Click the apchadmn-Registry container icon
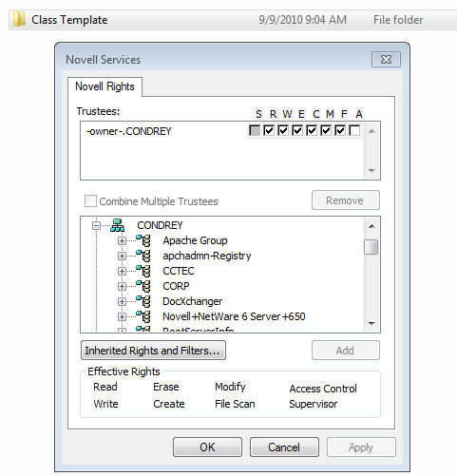 click(x=143, y=256)
